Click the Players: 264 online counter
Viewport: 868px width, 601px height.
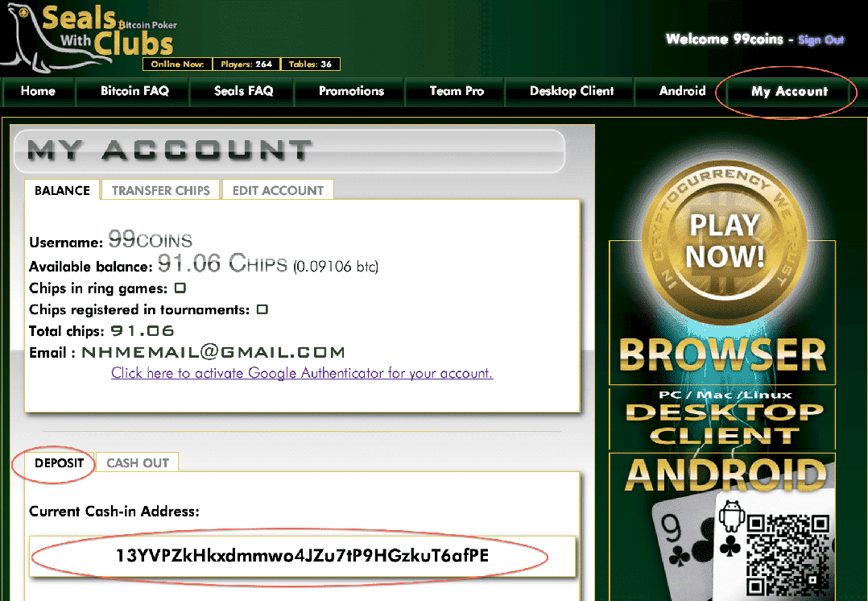[x=246, y=64]
